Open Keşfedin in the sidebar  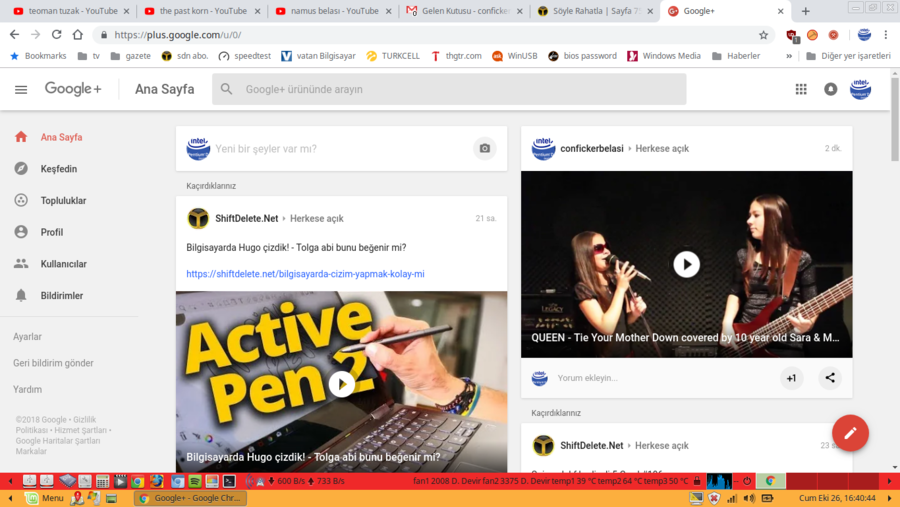(x=59, y=169)
